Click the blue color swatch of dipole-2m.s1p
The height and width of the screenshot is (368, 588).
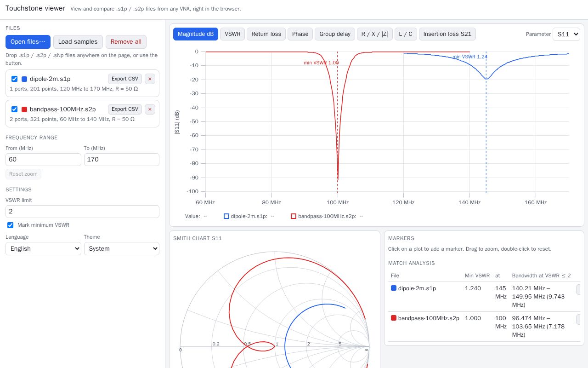(x=24, y=79)
